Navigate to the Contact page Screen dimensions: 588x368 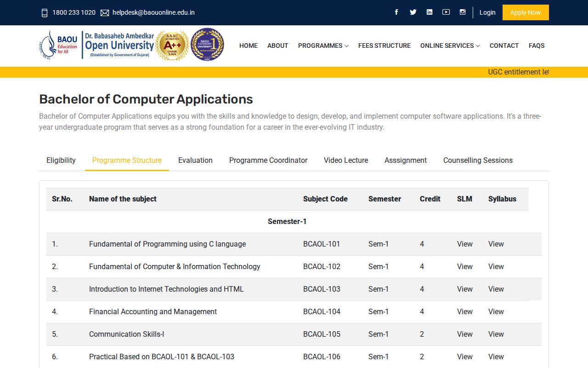click(x=504, y=46)
